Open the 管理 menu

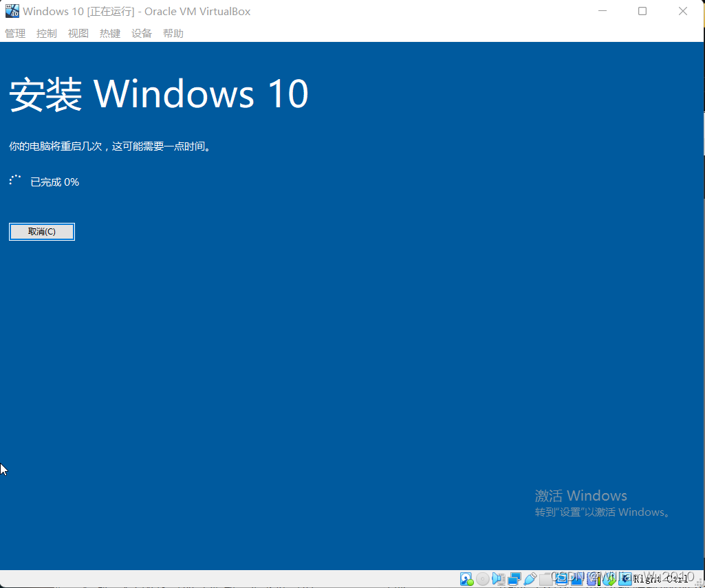pos(15,34)
